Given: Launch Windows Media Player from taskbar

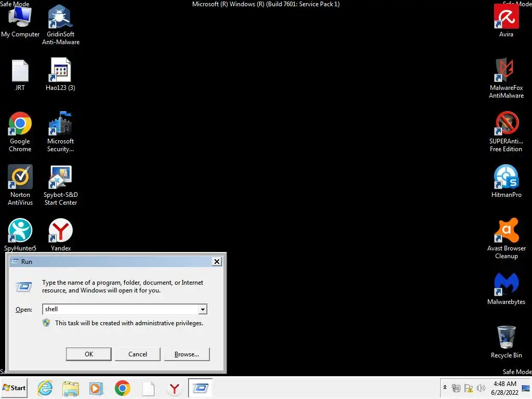Looking at the screenshot, I should pyautogui.click(x=96, y=388).
